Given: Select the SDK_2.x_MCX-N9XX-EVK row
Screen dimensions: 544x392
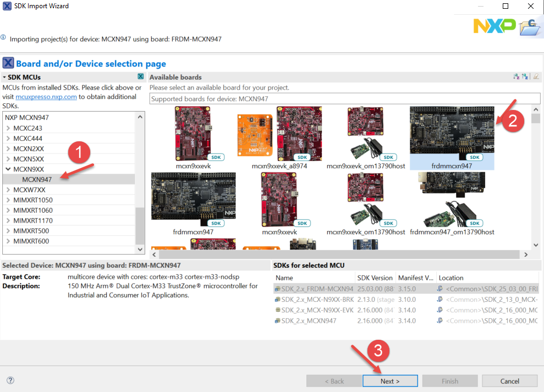Looking at the screenshot, I should (319, 310).
